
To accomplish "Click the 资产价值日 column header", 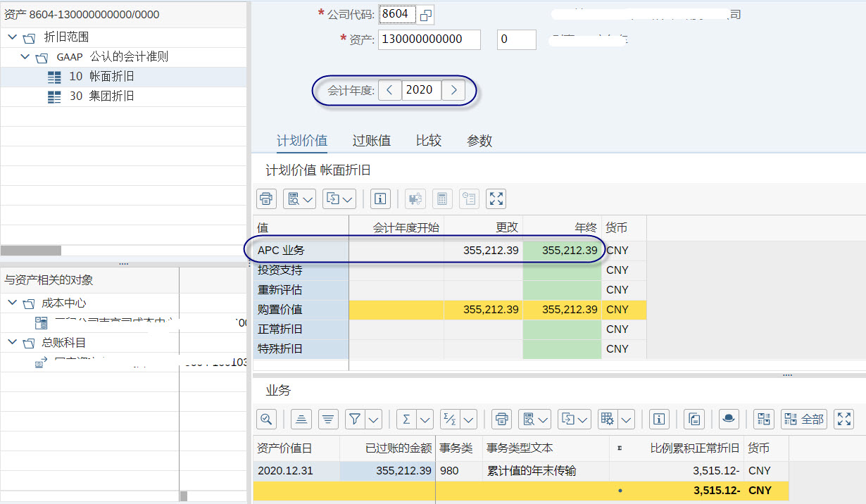I will pyautogui.click(x=296, y=448).
